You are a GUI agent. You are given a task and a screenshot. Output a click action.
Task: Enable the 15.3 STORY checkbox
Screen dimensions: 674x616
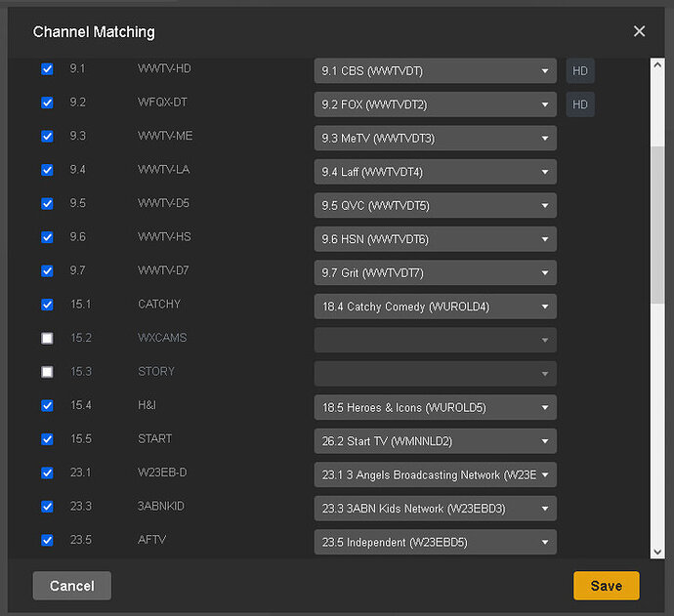click(x=47, y=372)
